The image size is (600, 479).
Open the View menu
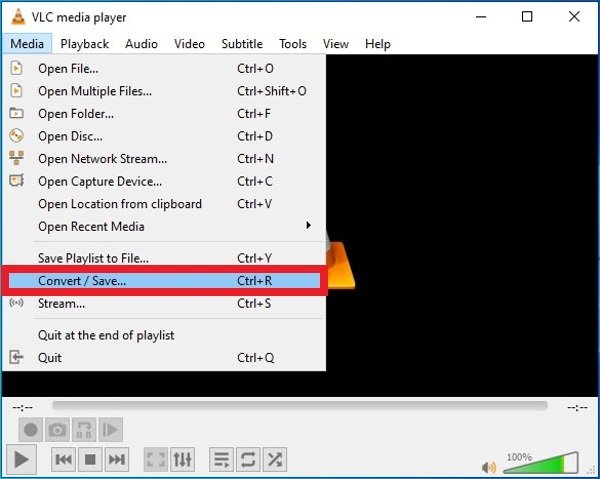336,44
